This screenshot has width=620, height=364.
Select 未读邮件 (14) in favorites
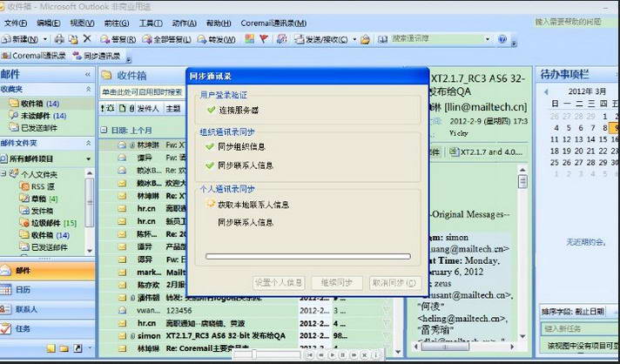point(38,116)
